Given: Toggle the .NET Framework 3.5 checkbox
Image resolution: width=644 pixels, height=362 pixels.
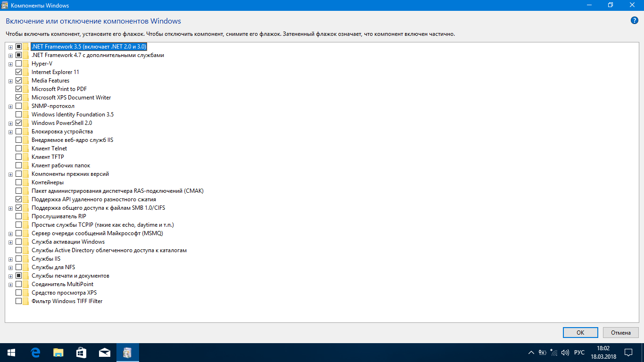Looking at the screenshot, I should tap(19, 47).
